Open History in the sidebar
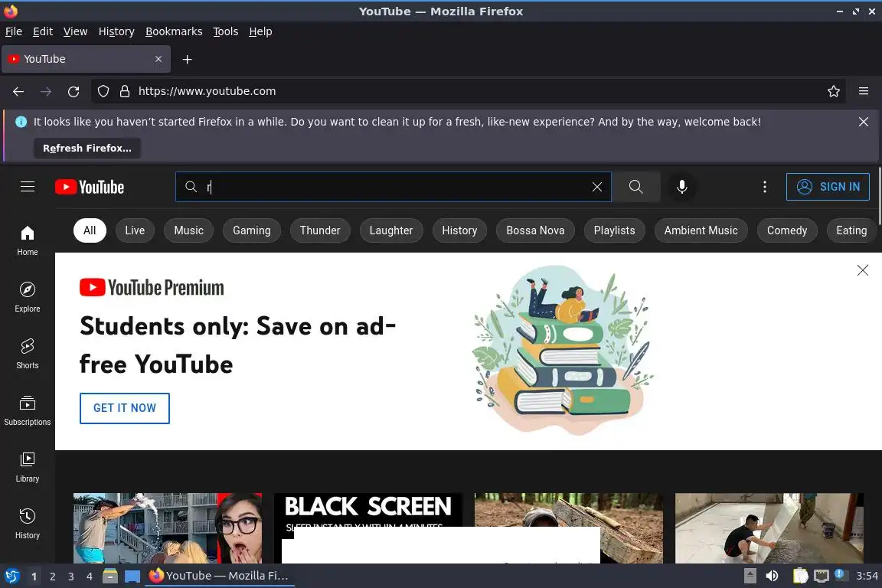 click(x=28, y=524)
